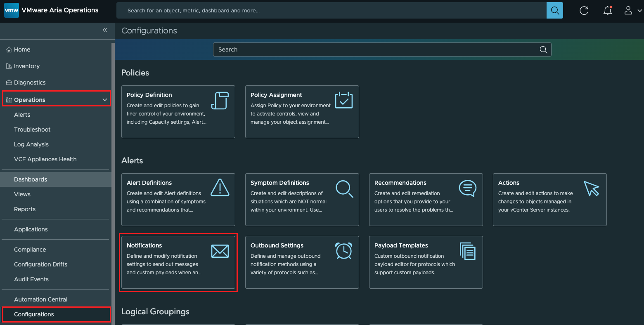Click the sidebar vertical scrollbar
Image resolution: width=644 pixels, height=325 pixels.
(113, 184)
